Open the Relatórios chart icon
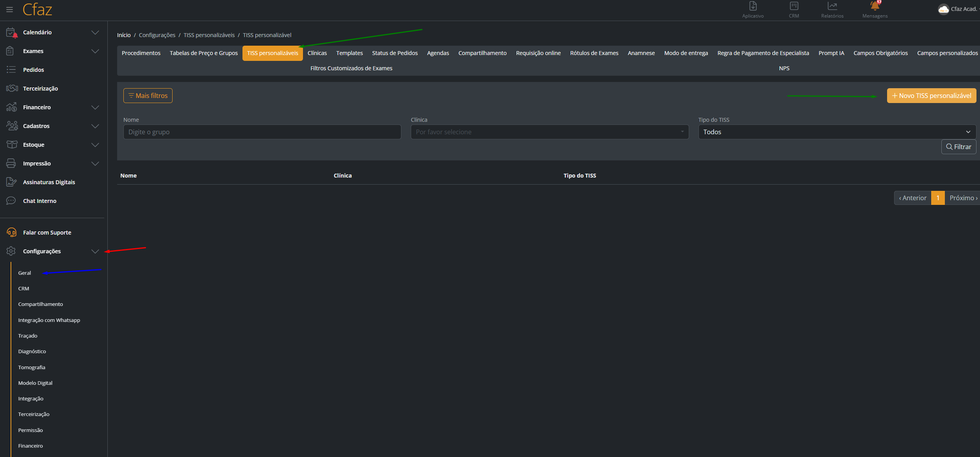This screenshot has width=980, height=457. tap(832, 6)
